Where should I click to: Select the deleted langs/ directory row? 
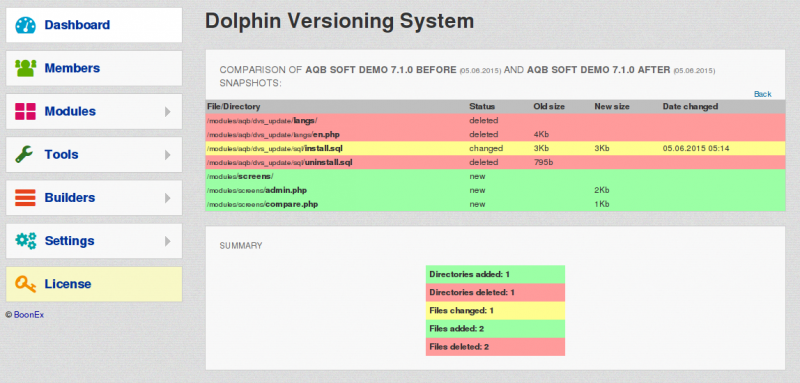(495, 121)
